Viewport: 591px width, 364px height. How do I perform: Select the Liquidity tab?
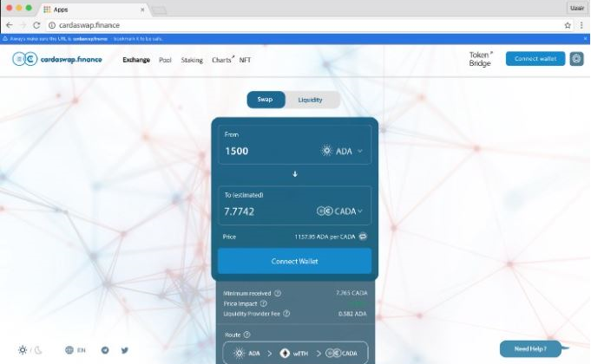coord(310,100)
